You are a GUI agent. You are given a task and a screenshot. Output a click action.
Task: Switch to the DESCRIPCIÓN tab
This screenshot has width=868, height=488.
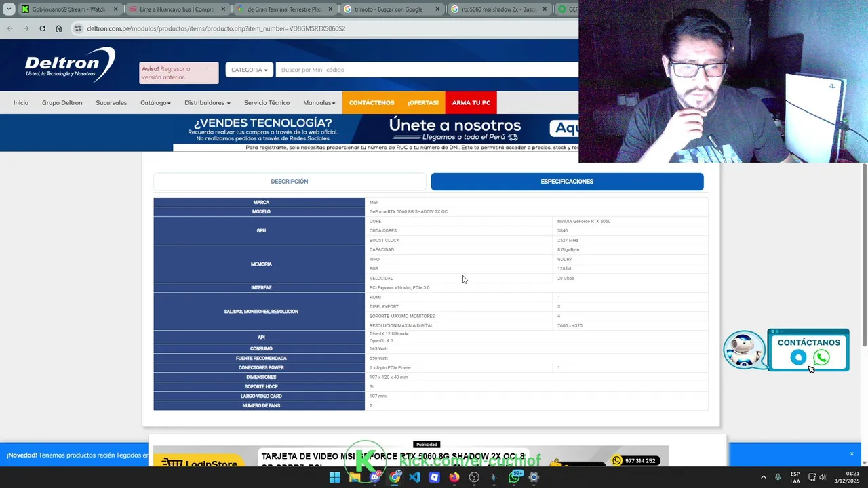[290, 182]
